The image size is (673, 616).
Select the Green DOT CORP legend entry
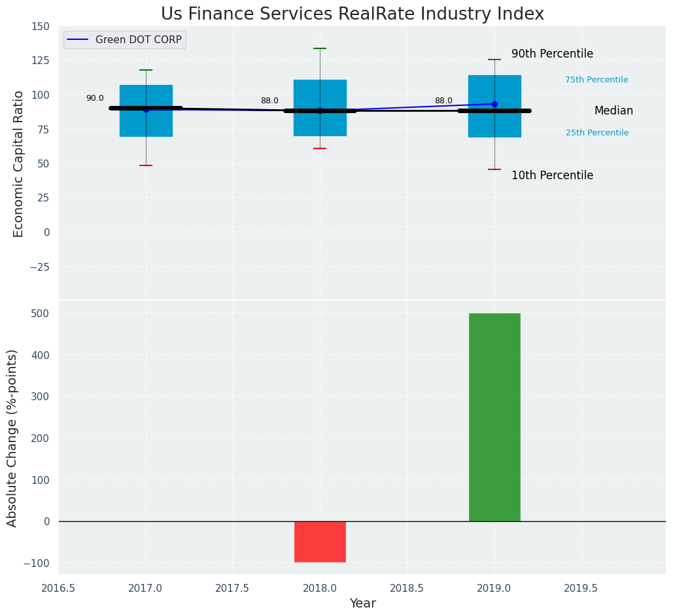pyautogui.click(x=138, y=40)
